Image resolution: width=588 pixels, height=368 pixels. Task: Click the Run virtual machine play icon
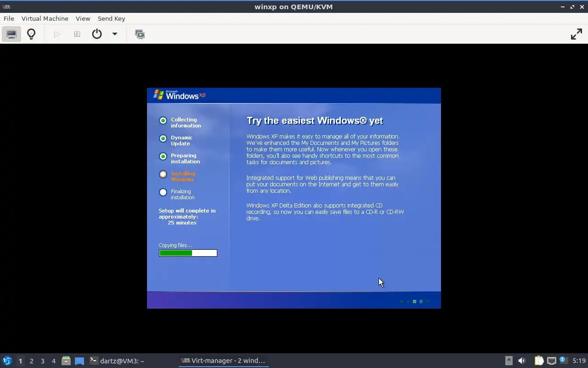coord(57,34)
